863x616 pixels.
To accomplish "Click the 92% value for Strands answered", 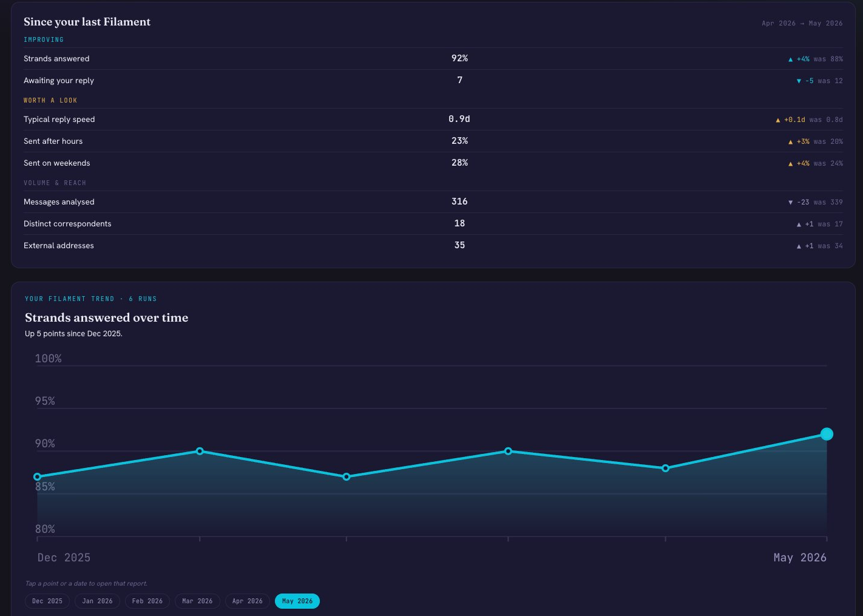I will tap(459, 58).
